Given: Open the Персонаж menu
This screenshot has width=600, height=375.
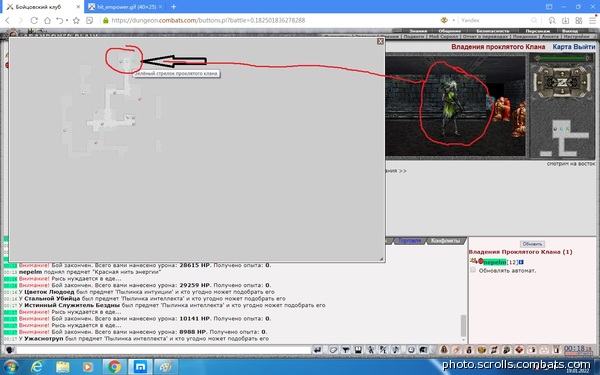Looking at the screenshot, I should point(538,31).
